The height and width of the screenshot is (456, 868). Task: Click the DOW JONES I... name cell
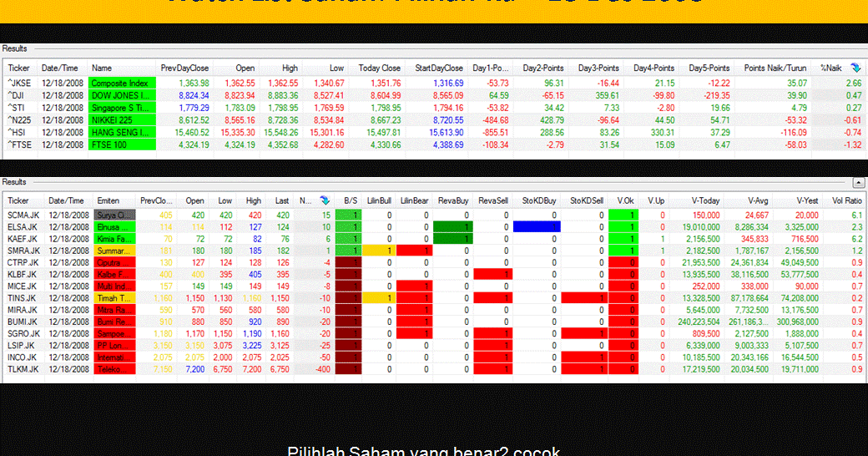click(122, 95)
